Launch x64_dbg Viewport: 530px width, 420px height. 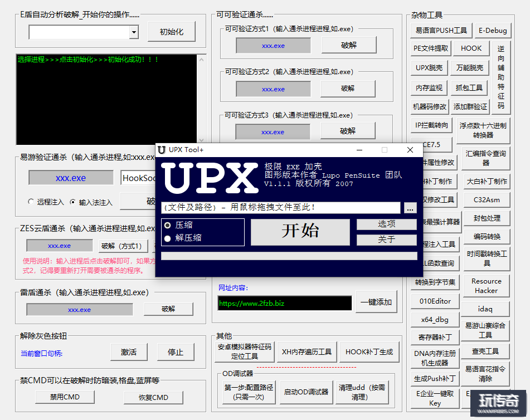pyautogui.click(x=435, y=320)
